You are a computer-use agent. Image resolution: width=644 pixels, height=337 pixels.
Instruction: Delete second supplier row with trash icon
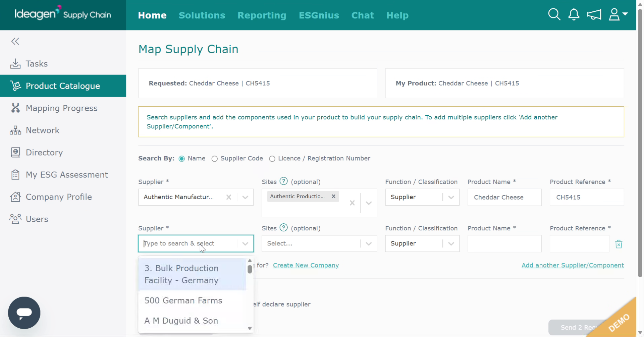coord(619,244)
